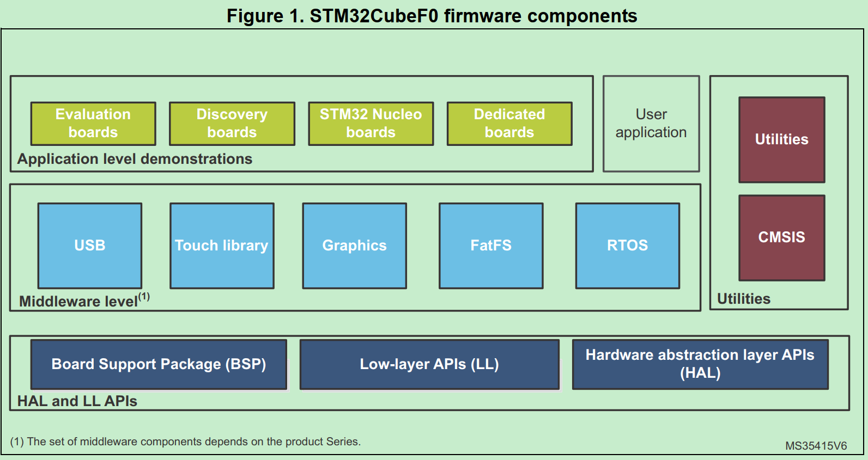Screen dimensions: 868x460
Task: Click the Discovery boards box
Action: [x=232, y=124]
